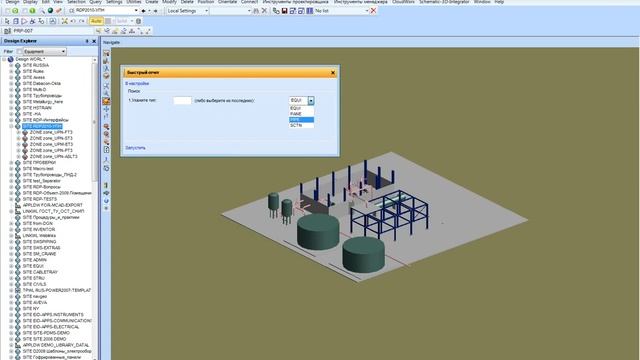Click the binoculars find icon in toolbar
The image size is (640, 360).
(256, 11)
